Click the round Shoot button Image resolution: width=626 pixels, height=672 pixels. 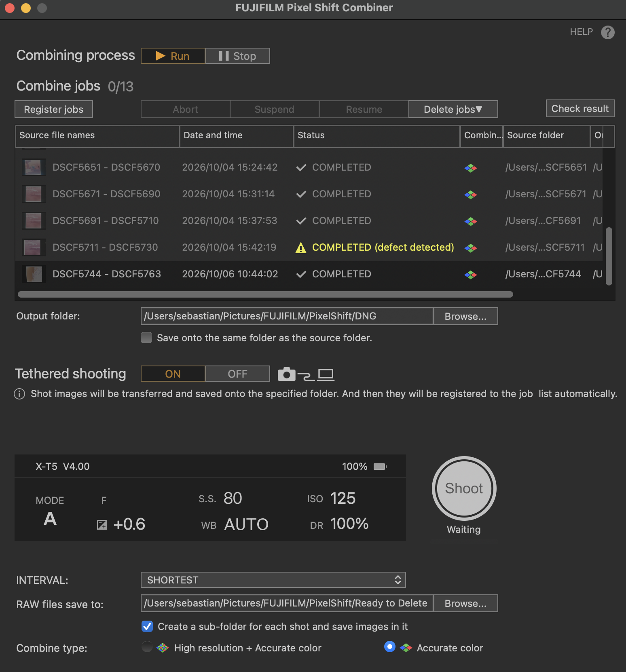click(464, 488)
